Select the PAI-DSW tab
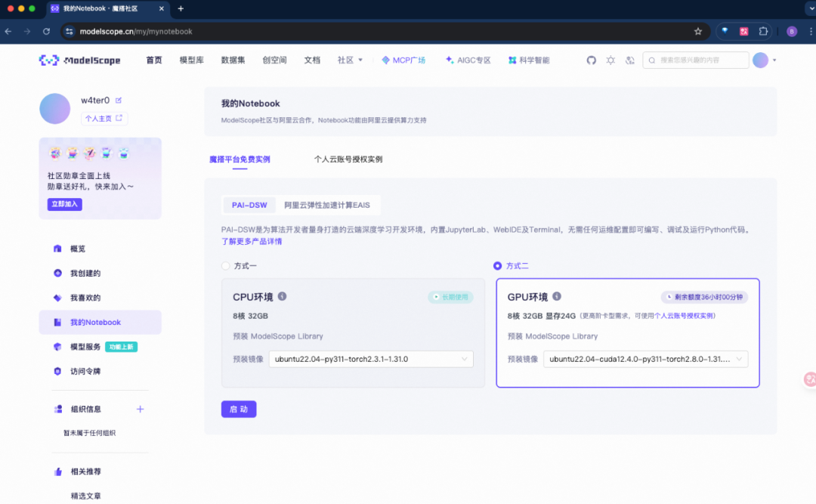 249,205
